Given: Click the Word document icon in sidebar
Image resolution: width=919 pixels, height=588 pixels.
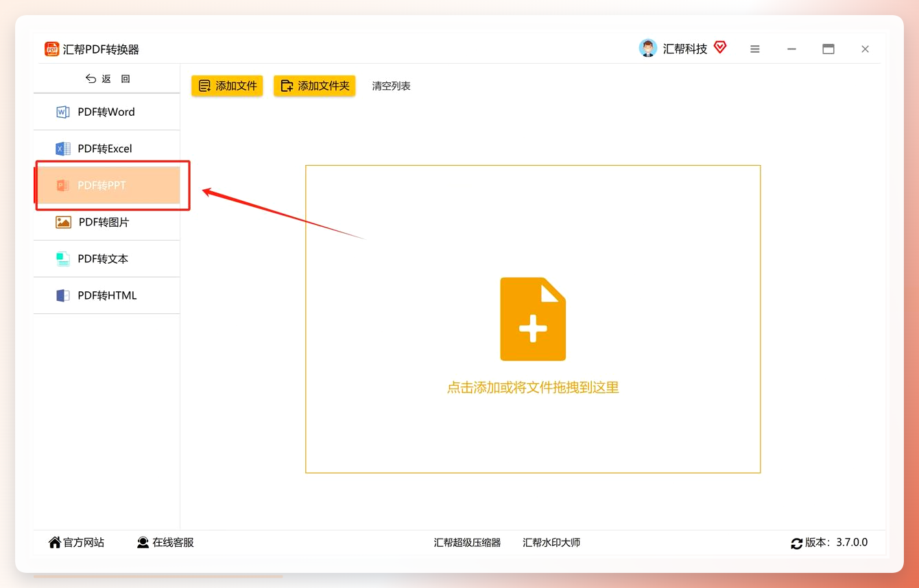Looking at the screenshot, I should pyautogui.click(x=63, y=112).
